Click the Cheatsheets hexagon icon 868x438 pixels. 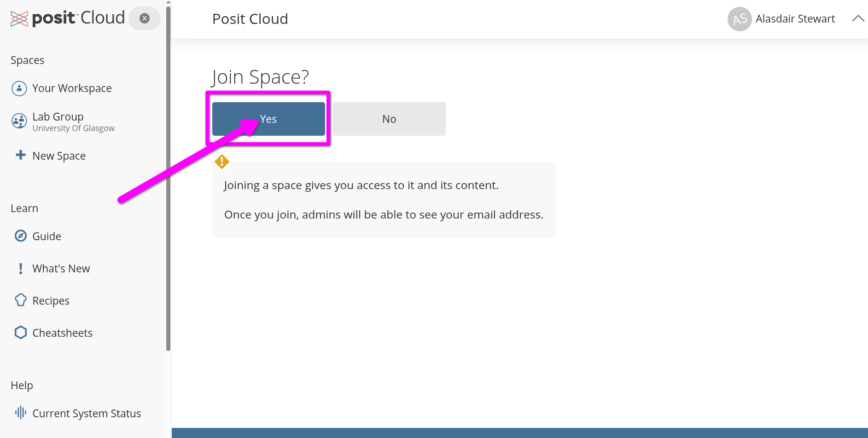pos(21,333)
